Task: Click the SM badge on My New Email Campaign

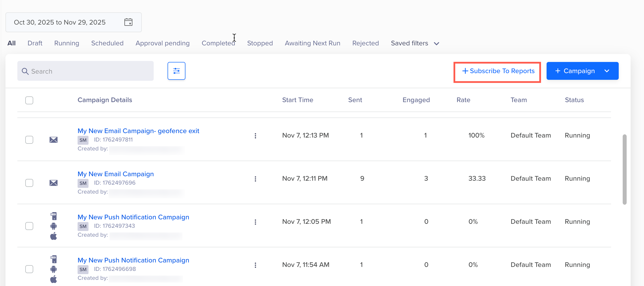Action: click(83, 183)
